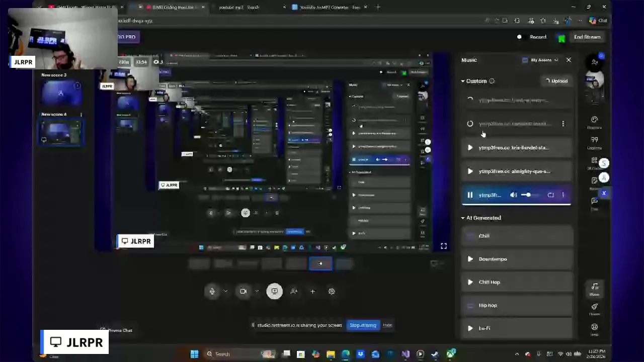Play the almighty-que track
Screen dimensions: 644x362
tap(470, 171)
